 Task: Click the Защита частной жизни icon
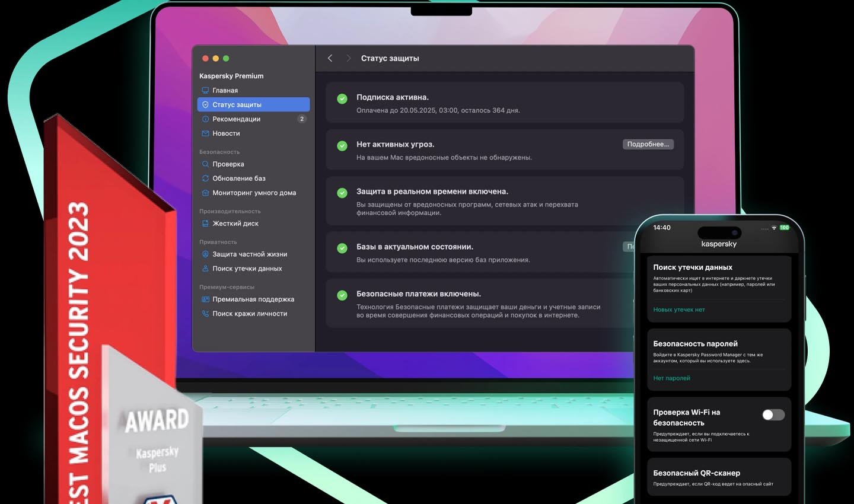[x=205, y=254]
